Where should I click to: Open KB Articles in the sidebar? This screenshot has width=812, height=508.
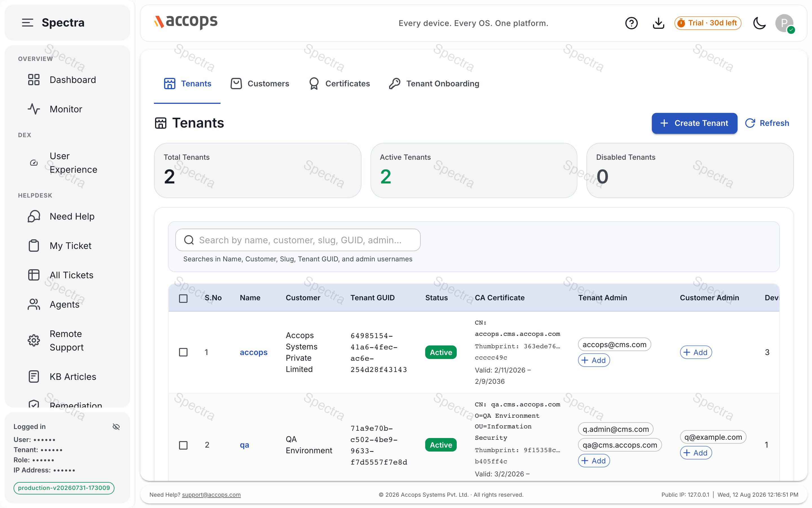click(x=67, y=376)
